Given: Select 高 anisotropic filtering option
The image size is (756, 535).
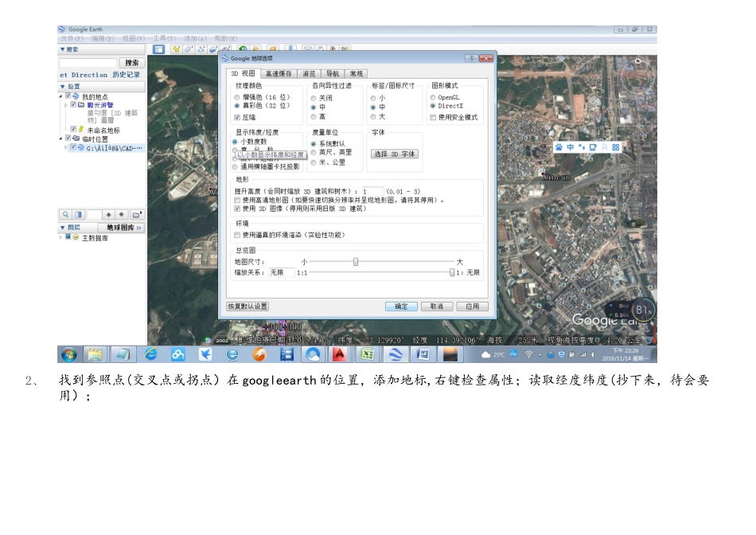Looking at the screenshot, I should coord(314,117).
